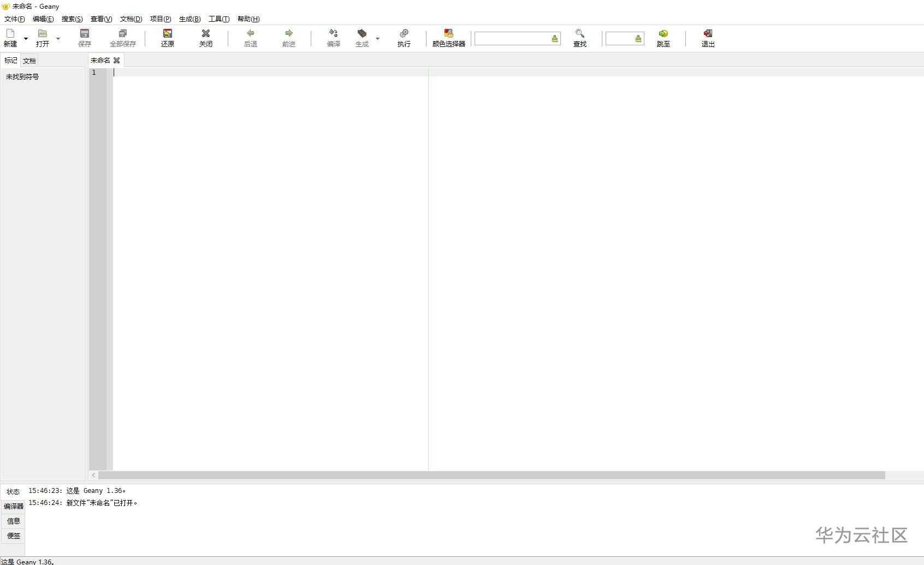
Task: Open the 文档(D) menu
Action: (x=131, y=19)
